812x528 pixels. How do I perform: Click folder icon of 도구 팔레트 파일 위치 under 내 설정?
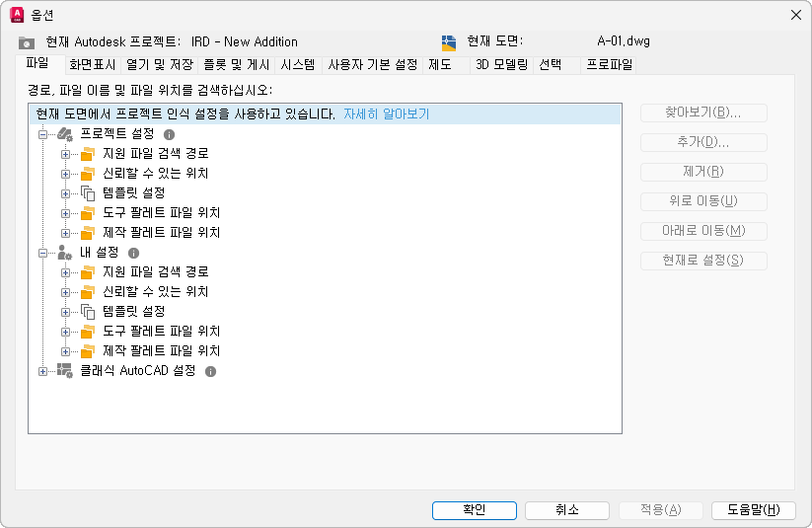click(x=88, y=331)
